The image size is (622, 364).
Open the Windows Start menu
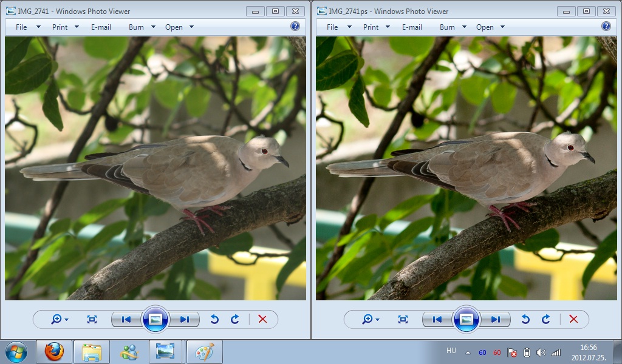pyautogui.click(x=16, y=352)
